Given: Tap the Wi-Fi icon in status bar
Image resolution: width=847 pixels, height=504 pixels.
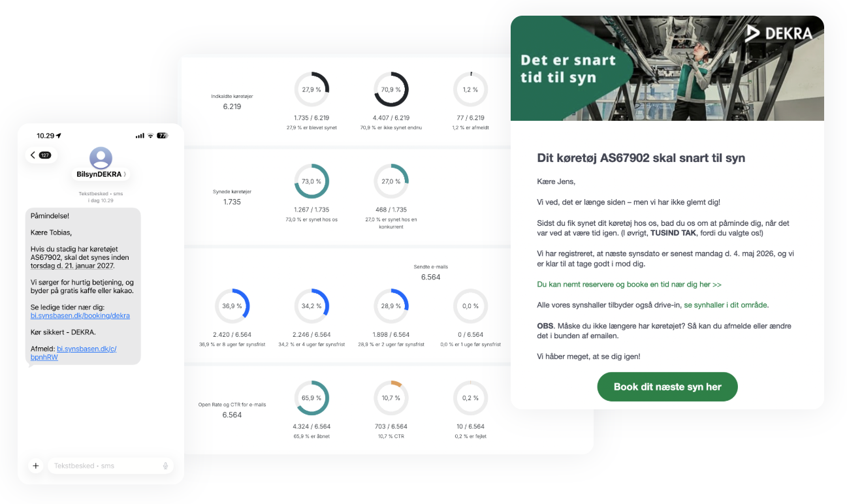Looking at the screenshot, I should (x=150, y=136).
